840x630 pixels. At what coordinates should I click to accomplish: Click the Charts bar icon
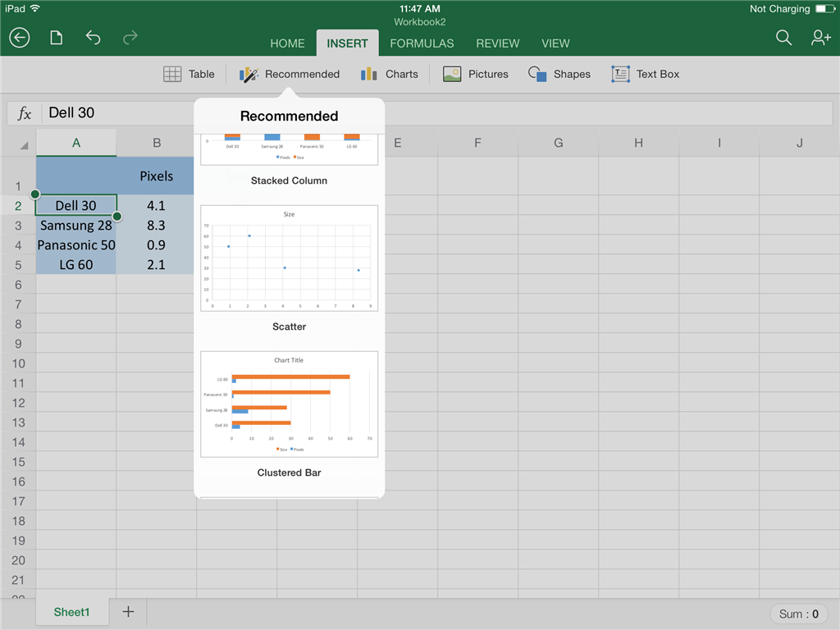[x=368, y=74]
